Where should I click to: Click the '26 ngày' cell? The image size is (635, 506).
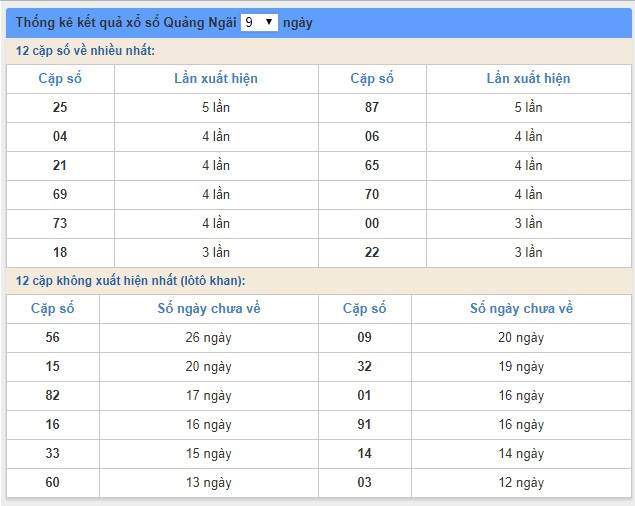pos(209,338)
